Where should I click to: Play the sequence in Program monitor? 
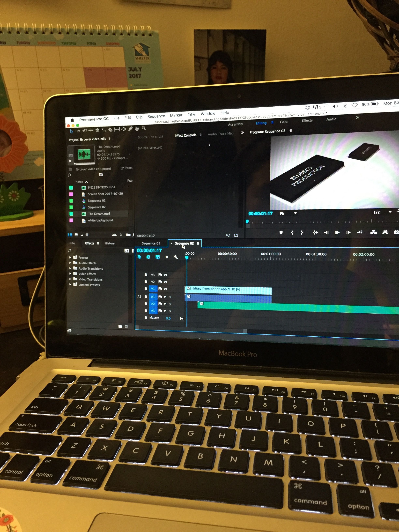(x=337, y=232)
